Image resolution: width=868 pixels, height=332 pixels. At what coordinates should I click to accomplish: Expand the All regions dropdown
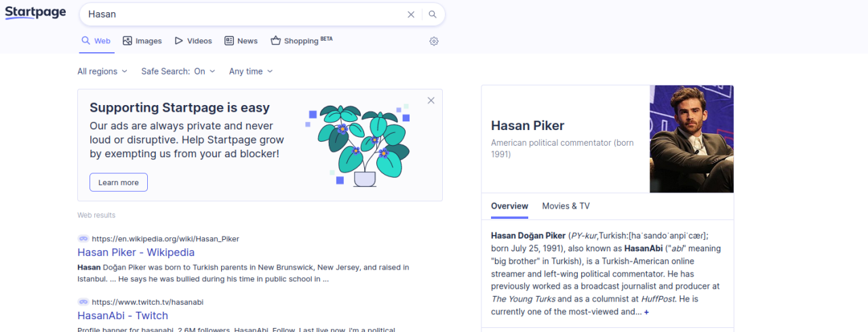(x=102, y=71)
